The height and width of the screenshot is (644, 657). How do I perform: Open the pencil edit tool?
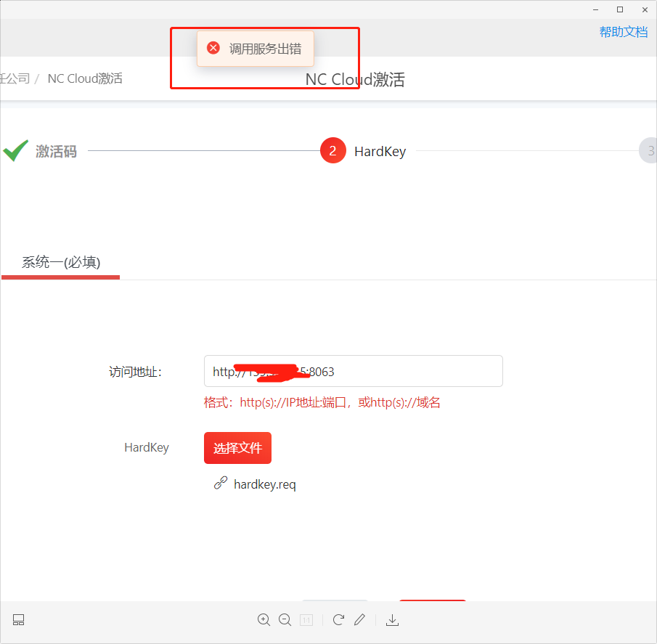tap(359, 620)
